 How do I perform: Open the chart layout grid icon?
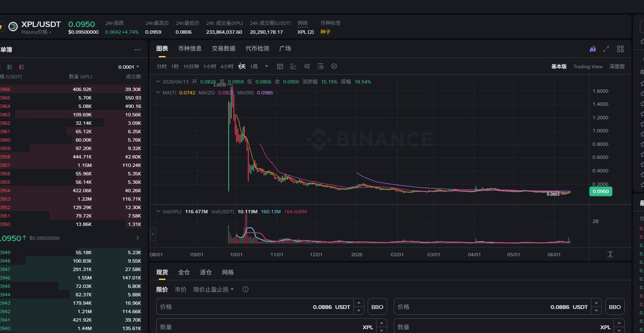(x=620, y=49)
